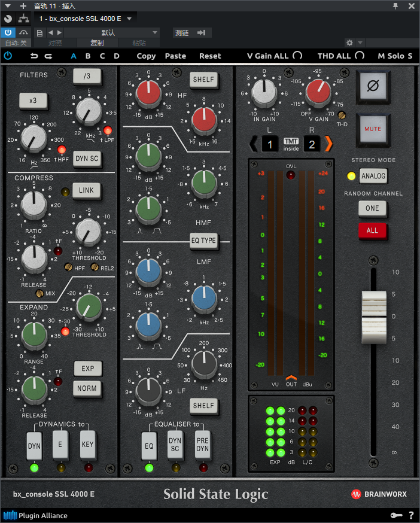Click the red V GAIN knob

(x=318, y=92)
